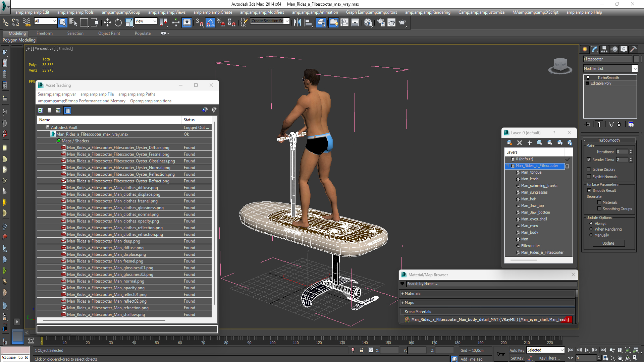This screenshot has width=644, height=362.
Task: Open Key Filters dialog
Action: [x=549, y=358]
